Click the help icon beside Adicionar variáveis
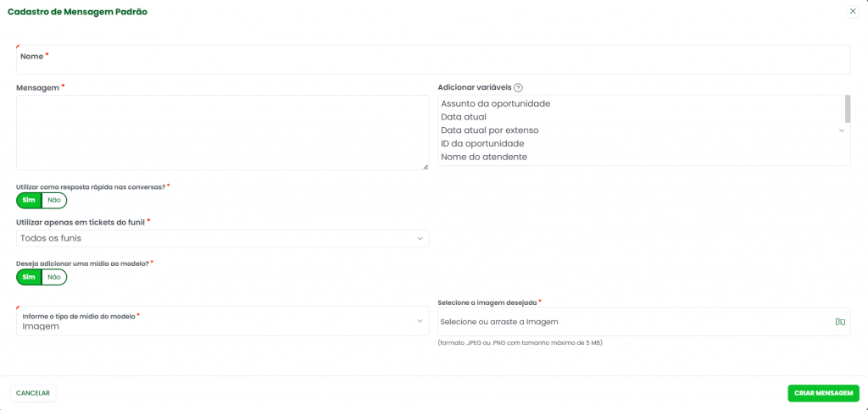The width and height of the screenshot is (868, 410). click(518, 87)
